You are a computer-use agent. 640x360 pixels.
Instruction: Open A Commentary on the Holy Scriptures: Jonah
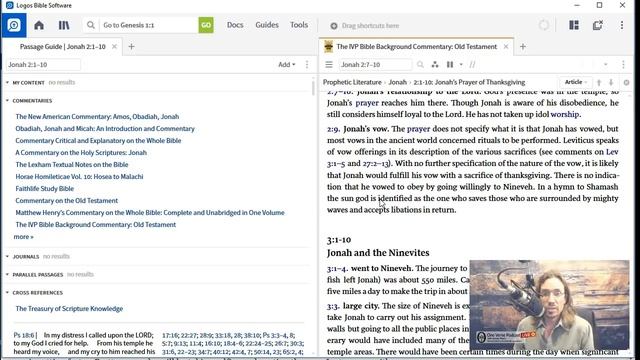click(x=81, y=152)
